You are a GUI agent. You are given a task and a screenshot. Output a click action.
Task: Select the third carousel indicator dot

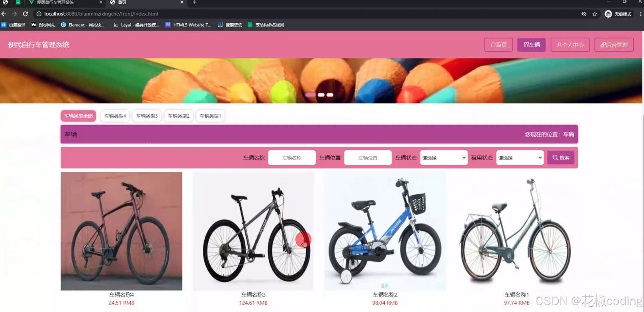pyautogui.click(x=330, y=95)
